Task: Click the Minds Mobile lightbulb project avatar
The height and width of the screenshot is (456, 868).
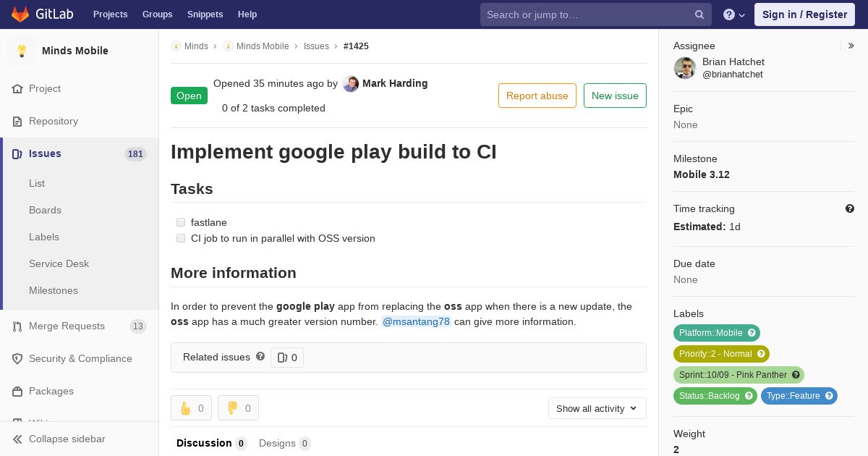Action: tap(22, 51)
